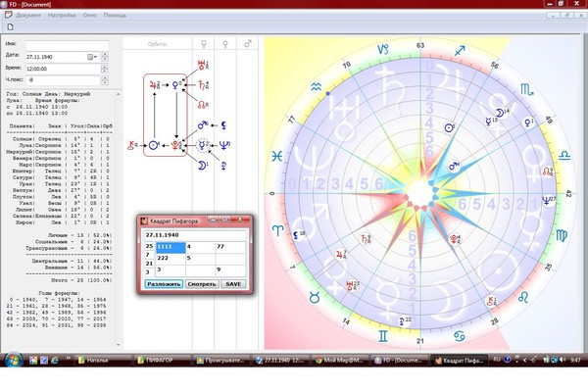Select the Sun symbol in formula diagram
This screenshot has height=391, width=588.
(154, 145)
